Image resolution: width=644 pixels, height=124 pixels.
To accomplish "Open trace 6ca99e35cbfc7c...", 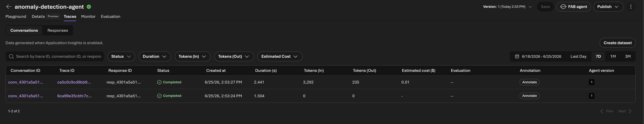I will [x=74, y=96].
